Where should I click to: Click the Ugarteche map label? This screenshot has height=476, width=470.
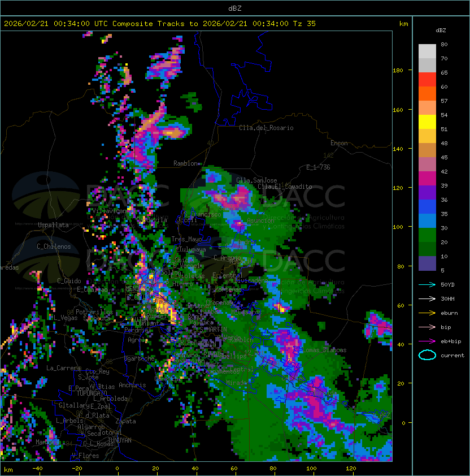pyautogui.click(x=140, y=358)
